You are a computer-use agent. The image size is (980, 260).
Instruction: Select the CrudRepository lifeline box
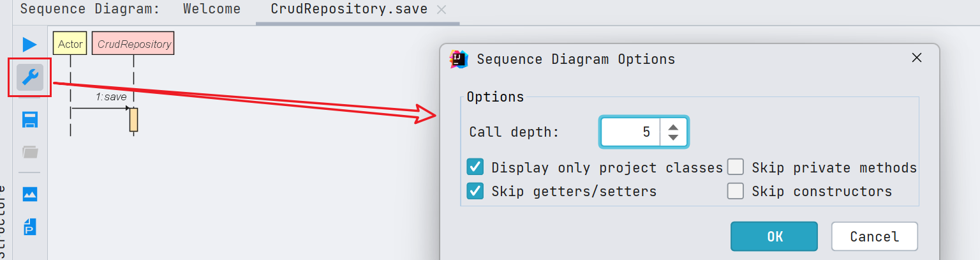click(x=133, y=44)
